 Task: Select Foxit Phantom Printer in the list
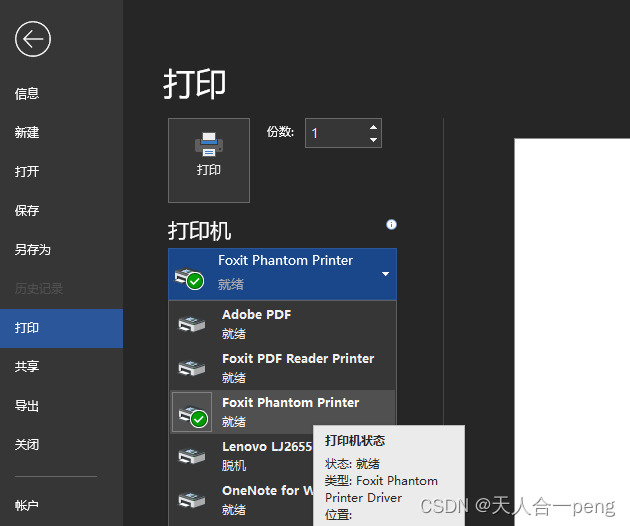coord(282,411)
